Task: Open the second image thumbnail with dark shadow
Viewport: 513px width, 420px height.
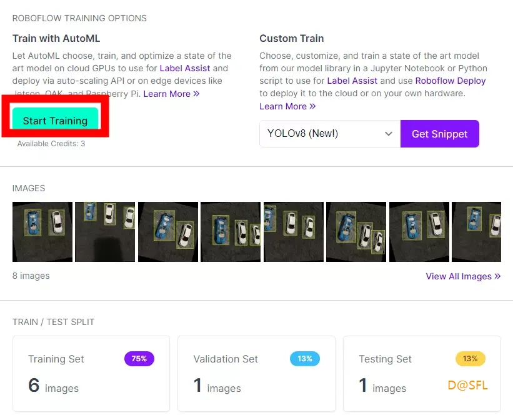Action: 105,232
